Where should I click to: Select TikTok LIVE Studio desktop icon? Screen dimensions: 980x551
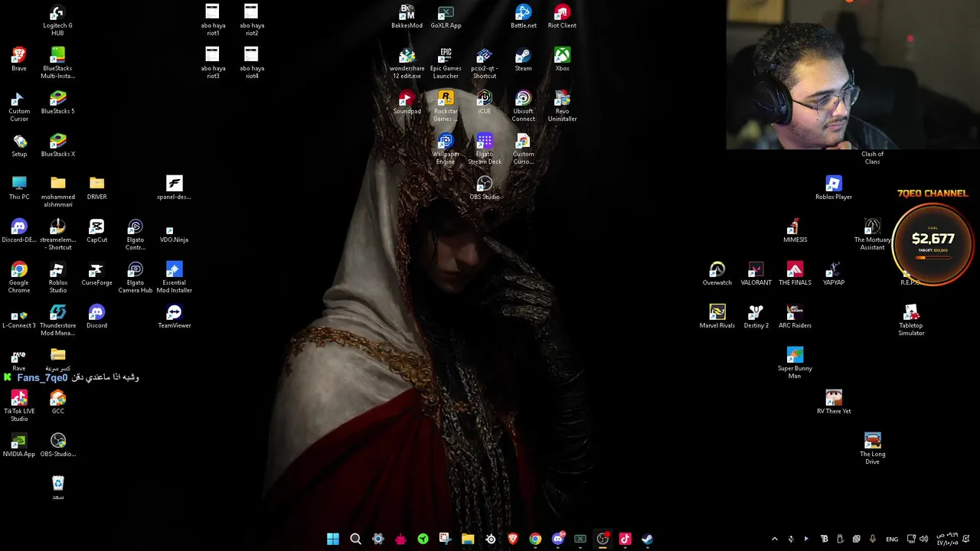(x=19, y=406)
